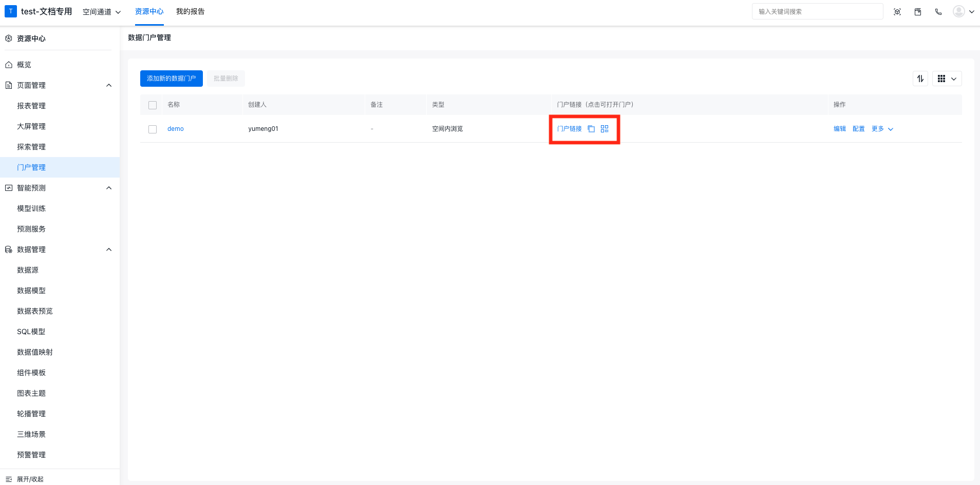Screen dimensions: 980x485
Task: Open the view mode dropdown chevron
Action: [x=954, y=79]
